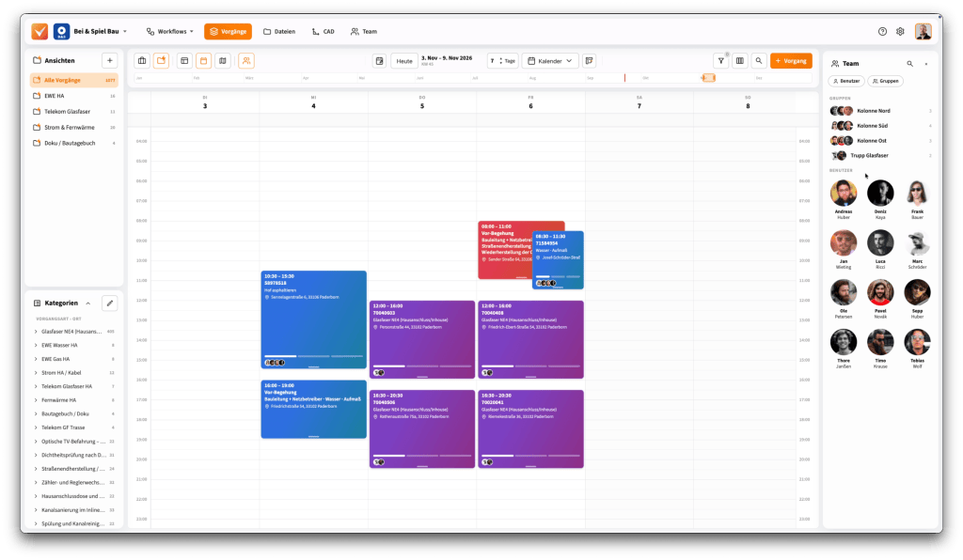Toggle the team panel people icon
Image resolution: width=963 pixels, height=560 pixels.
(246, 61)
